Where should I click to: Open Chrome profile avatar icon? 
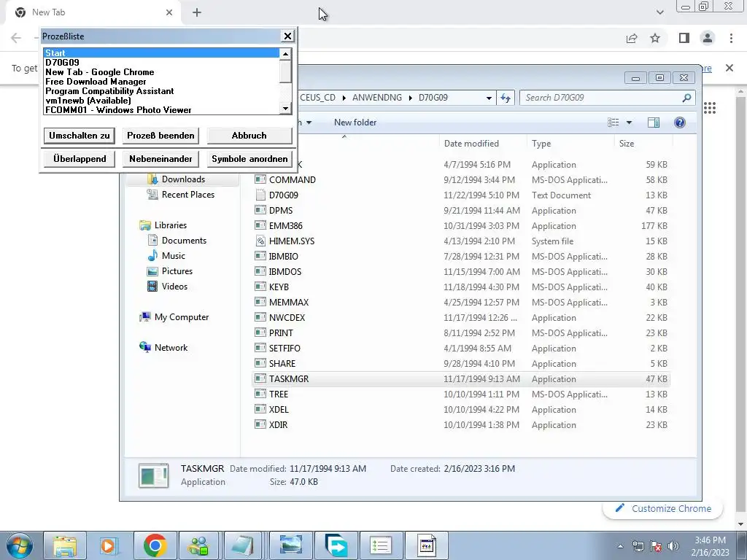[x=708, y=38]
